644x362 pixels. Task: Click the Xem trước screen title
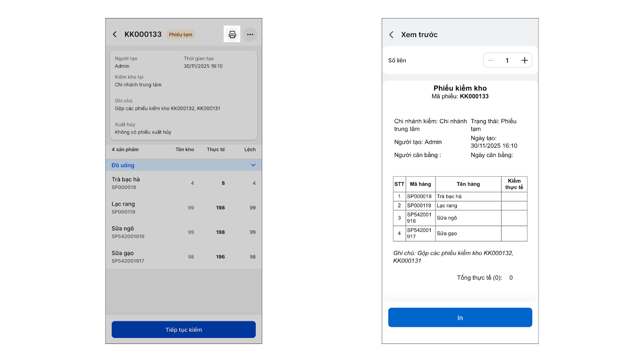click(x=419, y=35)
